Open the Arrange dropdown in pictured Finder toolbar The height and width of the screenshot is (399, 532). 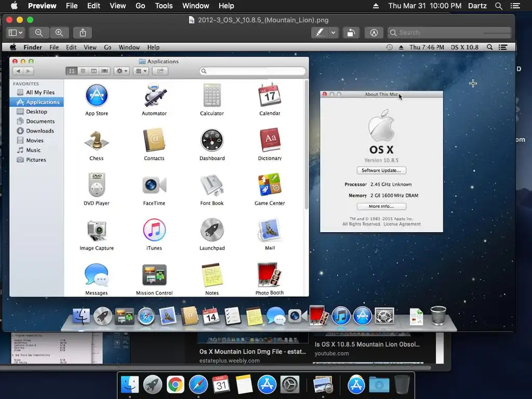(x=141, y=71)
